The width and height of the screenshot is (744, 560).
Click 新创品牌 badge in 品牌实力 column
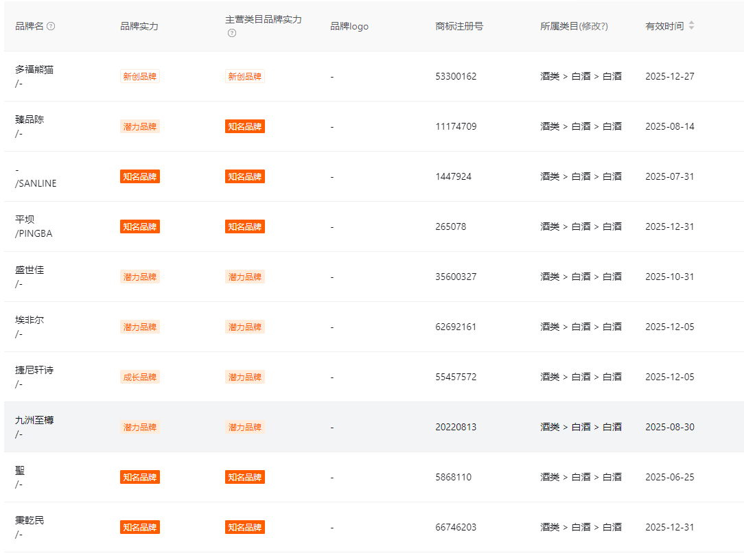click(140, 76)
